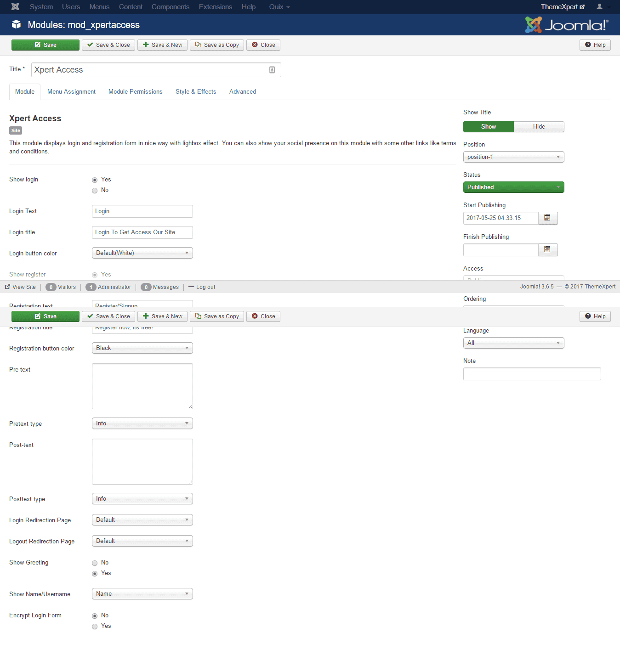
Task: Click the Joomla logo icon in top menu bar
Action: click(15, 7)
